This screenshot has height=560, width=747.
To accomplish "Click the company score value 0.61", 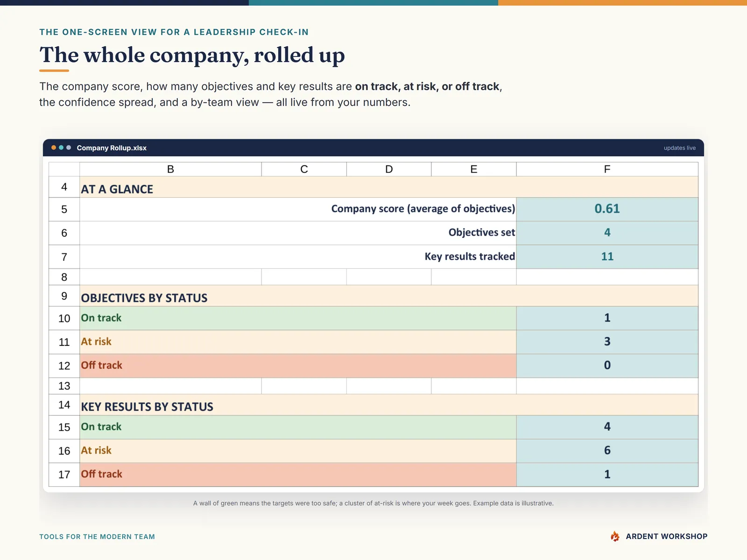I will (607, 209).
